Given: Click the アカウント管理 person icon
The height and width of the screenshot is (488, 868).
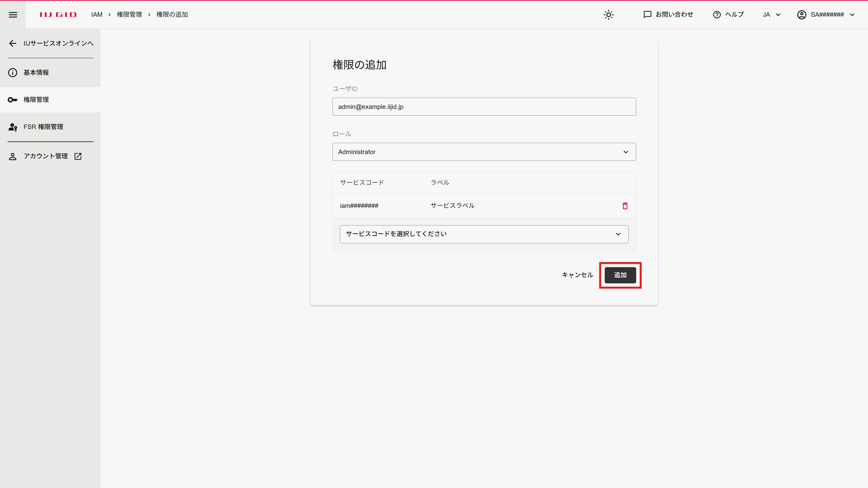Looking at the screenshot, I should (12, 156).
